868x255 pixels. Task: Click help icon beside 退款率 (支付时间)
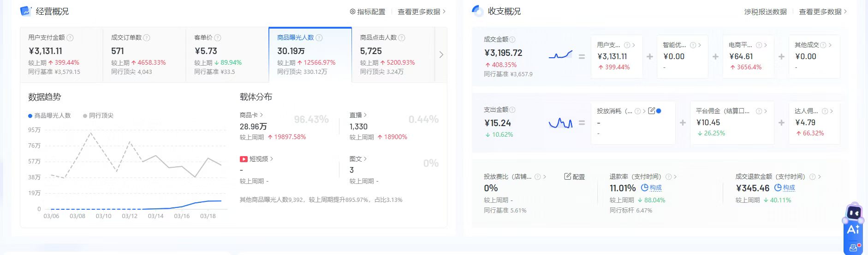[x=668, y=177]
